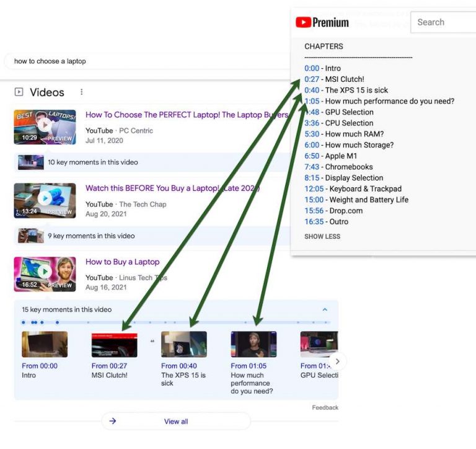Jump to chapter timestamp 5:30

pos(312,134)
